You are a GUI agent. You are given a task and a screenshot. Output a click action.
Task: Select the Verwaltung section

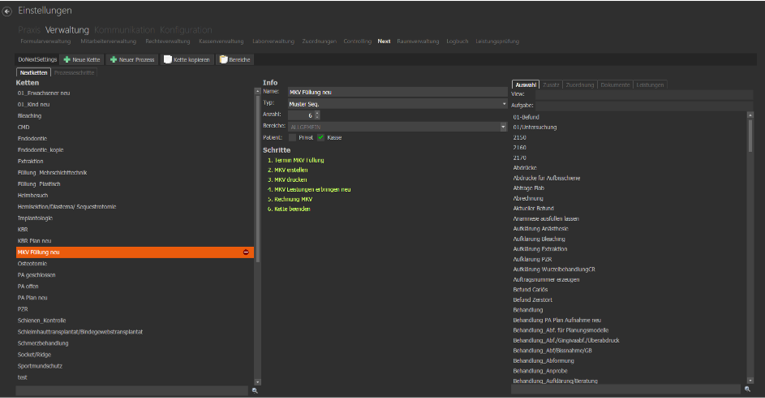click(x=67, y=30)
